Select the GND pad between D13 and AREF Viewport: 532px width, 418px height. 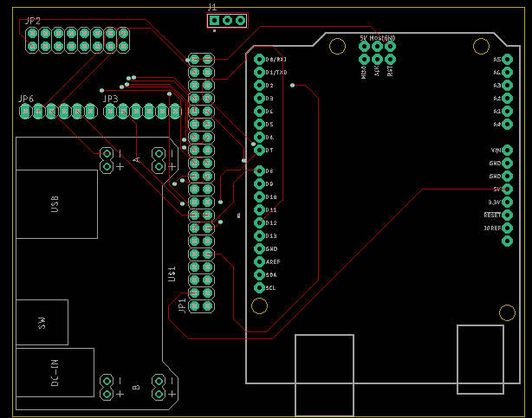(259, 249)
